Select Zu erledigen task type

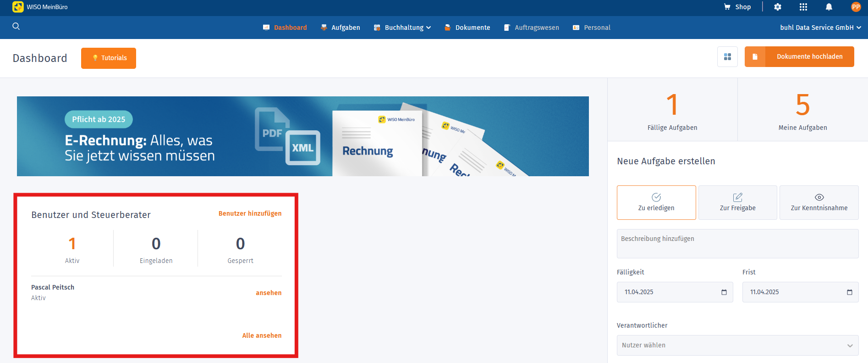[656, 202]
